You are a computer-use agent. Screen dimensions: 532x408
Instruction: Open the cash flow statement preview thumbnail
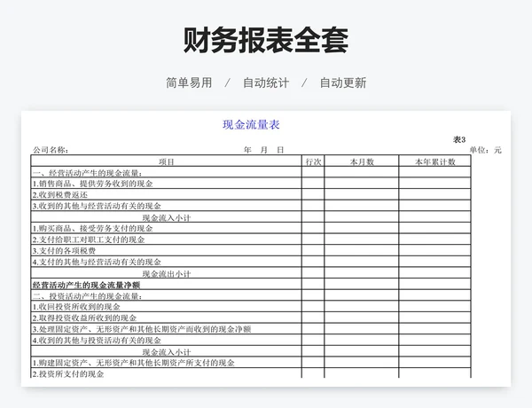point(266,248)
